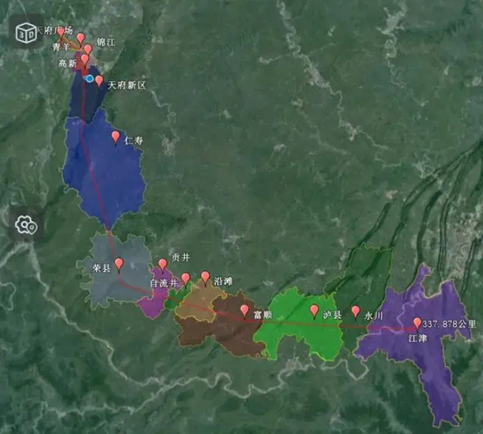Viewport: 483px width, 434px height.
Task: Select the red pin at 荣县
Action: (119, 264)
